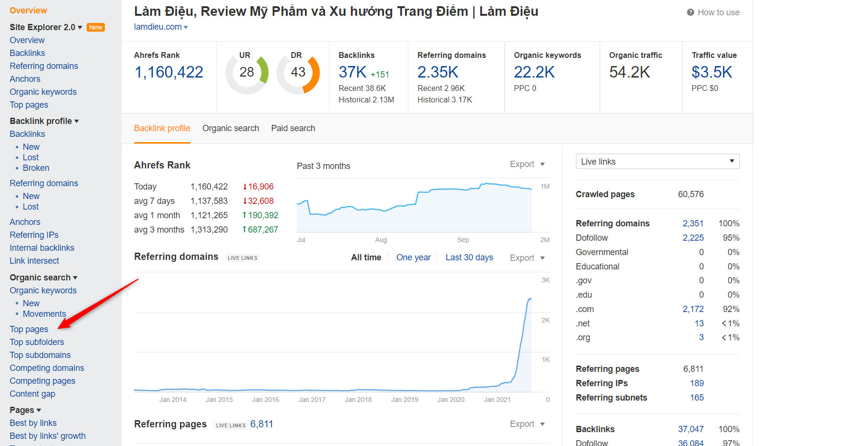Screen dimensions: 868x446
Task: Open the Live links dropdown
Action: pos(657,161)
